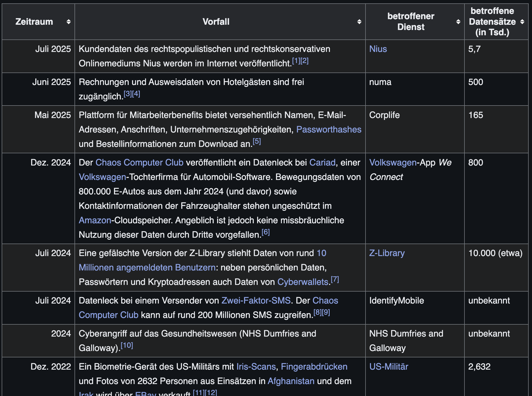Open the Iris-Scans link
Viewport: 532px width, 396px height.
(256, 367)
